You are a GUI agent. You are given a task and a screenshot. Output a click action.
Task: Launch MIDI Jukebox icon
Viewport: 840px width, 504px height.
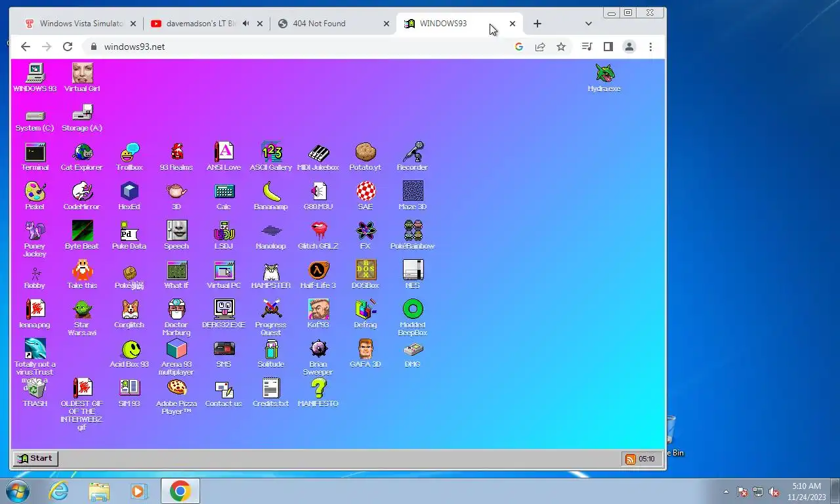318,156
